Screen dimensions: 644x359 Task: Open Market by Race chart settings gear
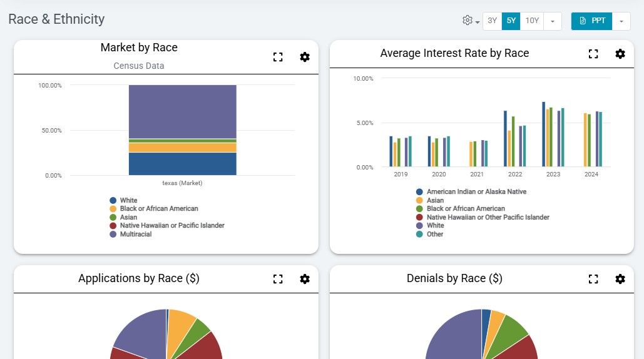[305, 57]
